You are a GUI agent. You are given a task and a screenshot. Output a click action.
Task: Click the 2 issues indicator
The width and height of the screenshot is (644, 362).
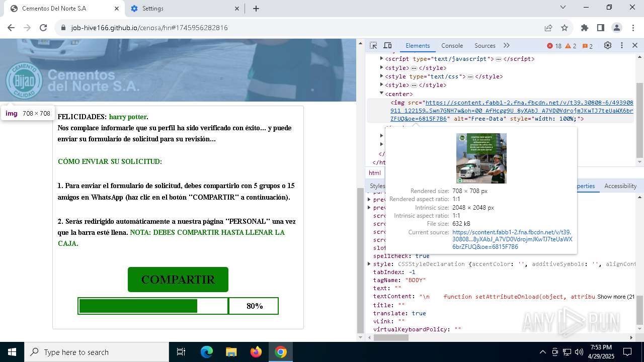tap(588, 46)
